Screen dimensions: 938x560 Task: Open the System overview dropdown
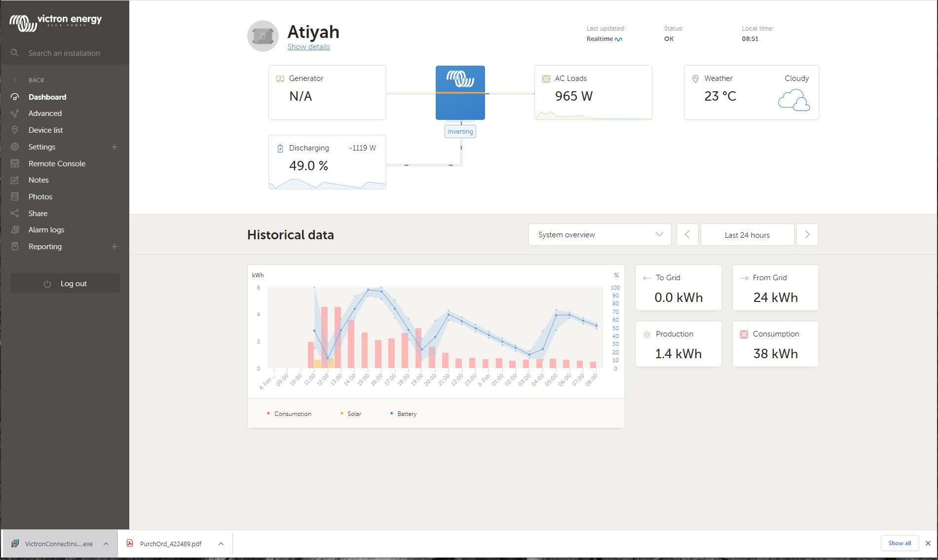click(x=600, y=235)
